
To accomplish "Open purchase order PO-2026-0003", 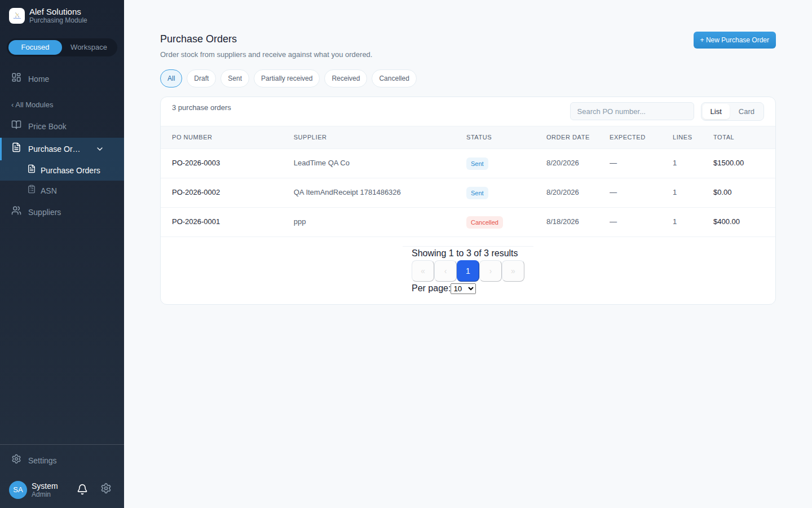I will (x=196, y=163).
